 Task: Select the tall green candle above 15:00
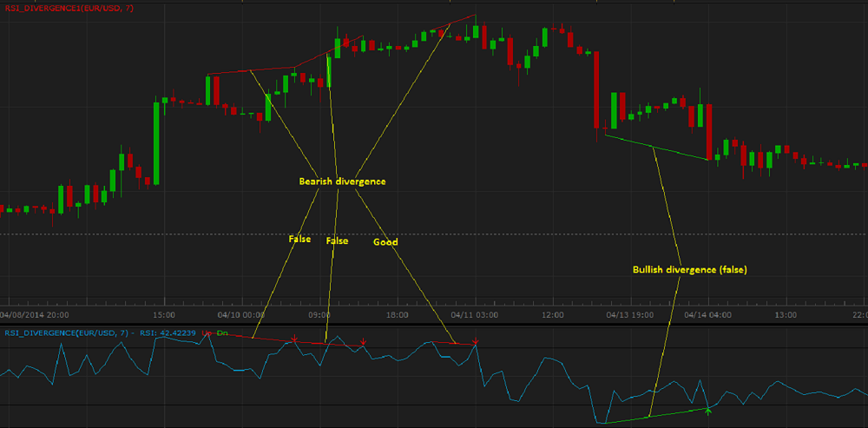point(157,143)
